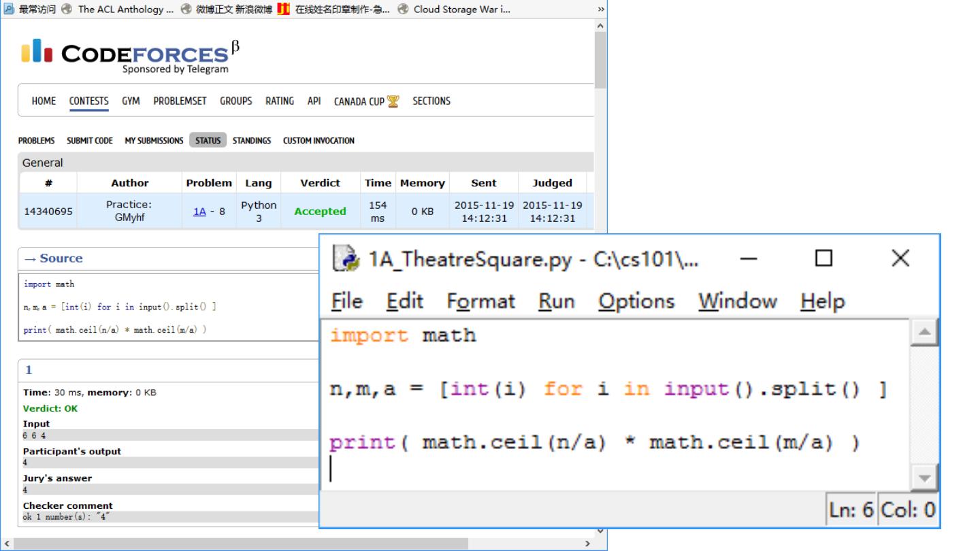Click the browser horizontal scrollbar right arrow
980x551 pixels.
tap(588, 544)
